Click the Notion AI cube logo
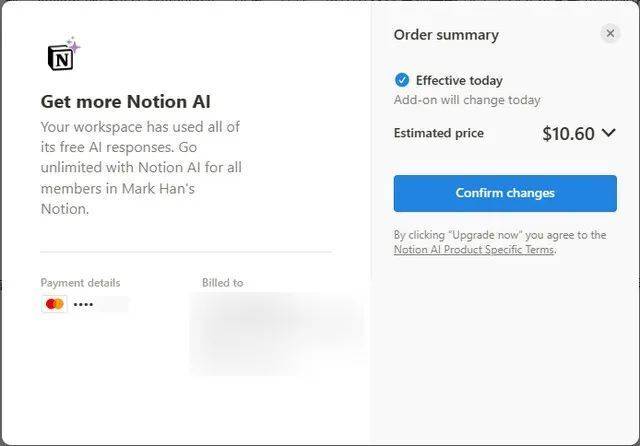 [x=60, y=58]
